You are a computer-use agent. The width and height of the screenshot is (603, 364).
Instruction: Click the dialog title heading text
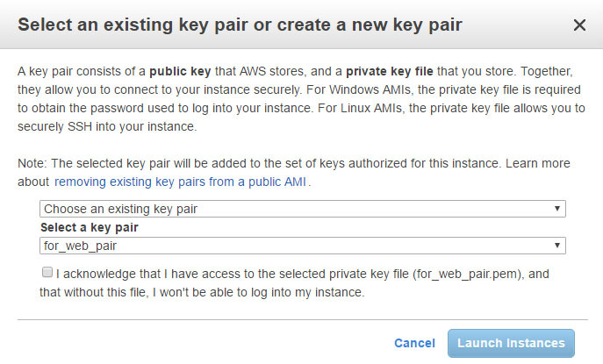point(241,25)
